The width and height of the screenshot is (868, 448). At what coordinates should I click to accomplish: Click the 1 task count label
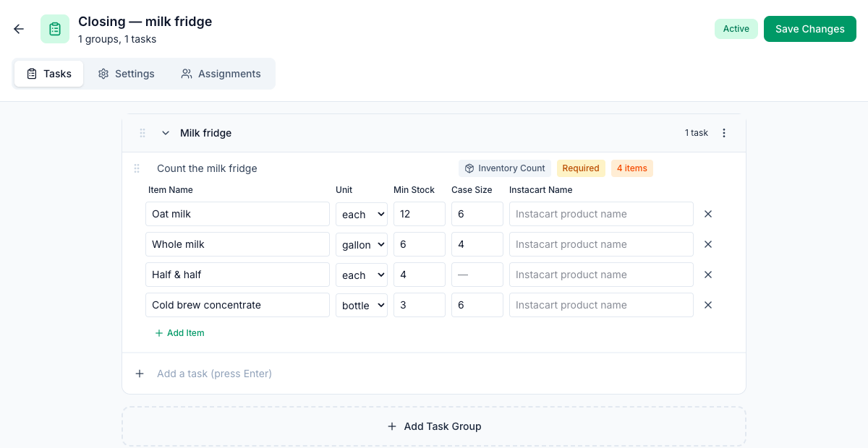click(697, 133)
